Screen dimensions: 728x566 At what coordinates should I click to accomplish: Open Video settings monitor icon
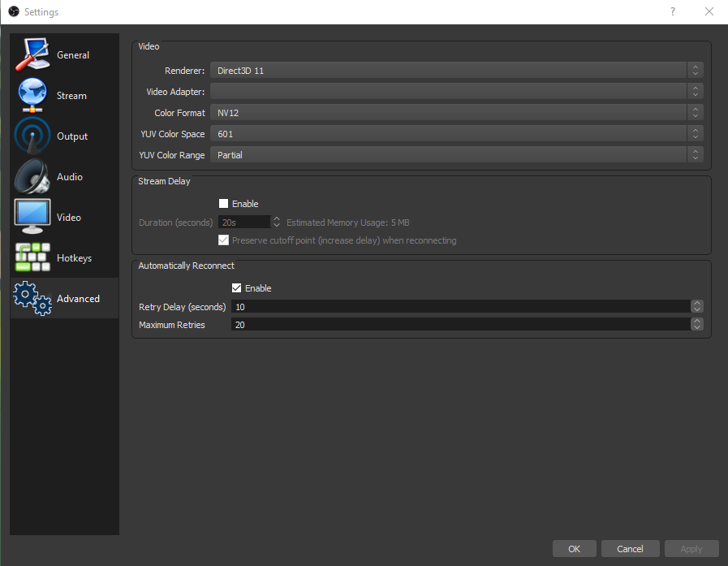click(32, 217)
